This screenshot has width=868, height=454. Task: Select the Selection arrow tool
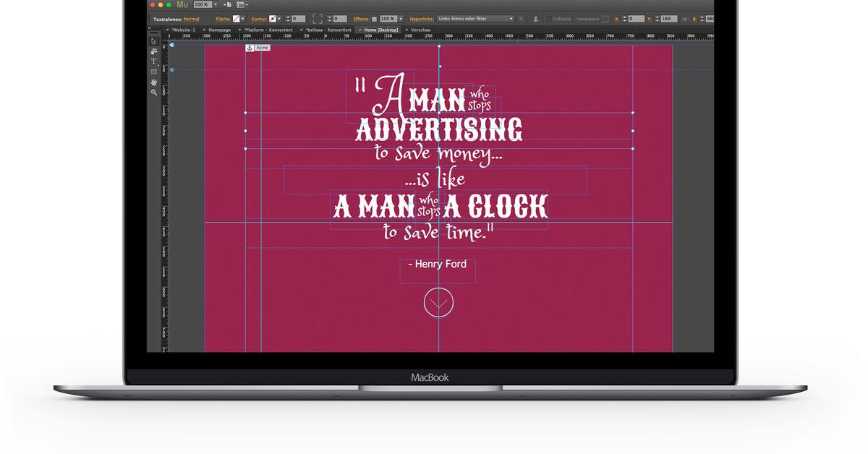point(153,41)
